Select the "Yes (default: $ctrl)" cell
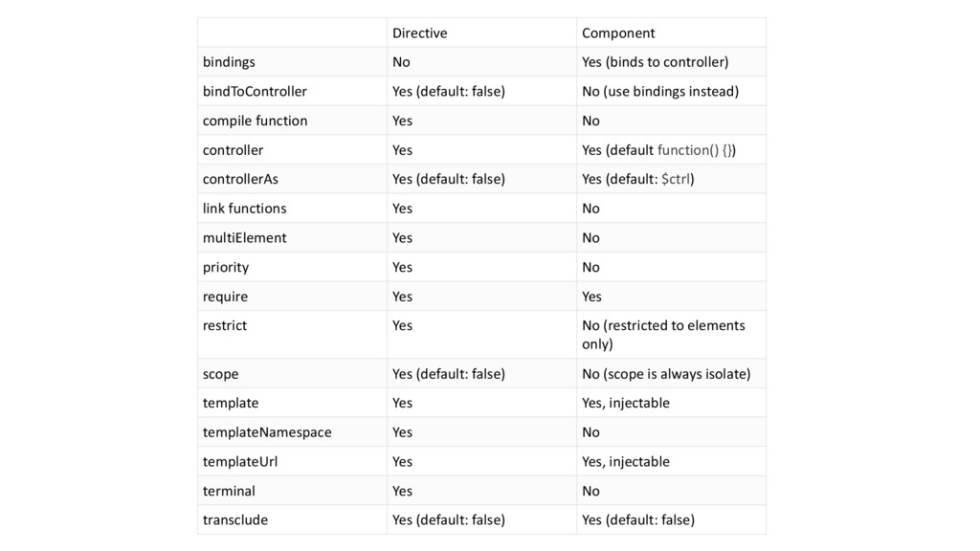 click(638, 179)
